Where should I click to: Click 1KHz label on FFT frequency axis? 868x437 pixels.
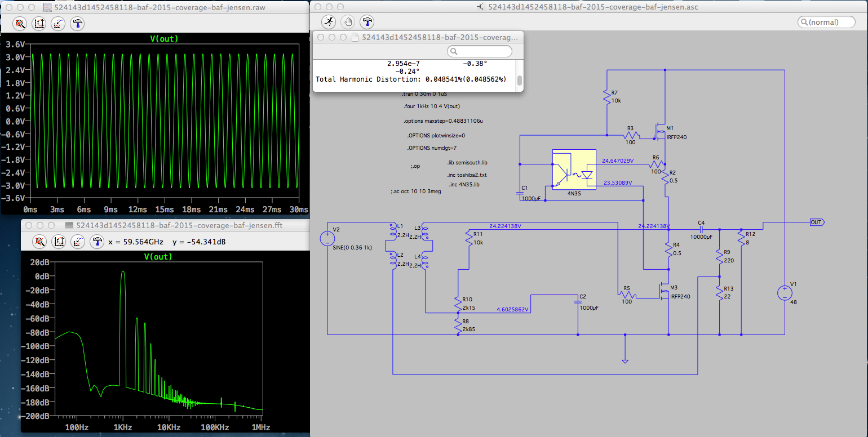tap(123, 428)
